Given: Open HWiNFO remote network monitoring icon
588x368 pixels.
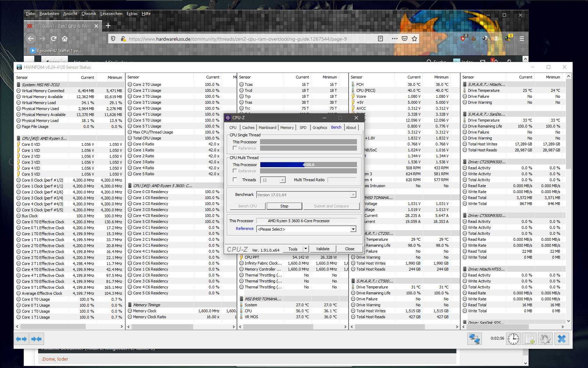Looking at the screenshot, I should tap(474, 339).
